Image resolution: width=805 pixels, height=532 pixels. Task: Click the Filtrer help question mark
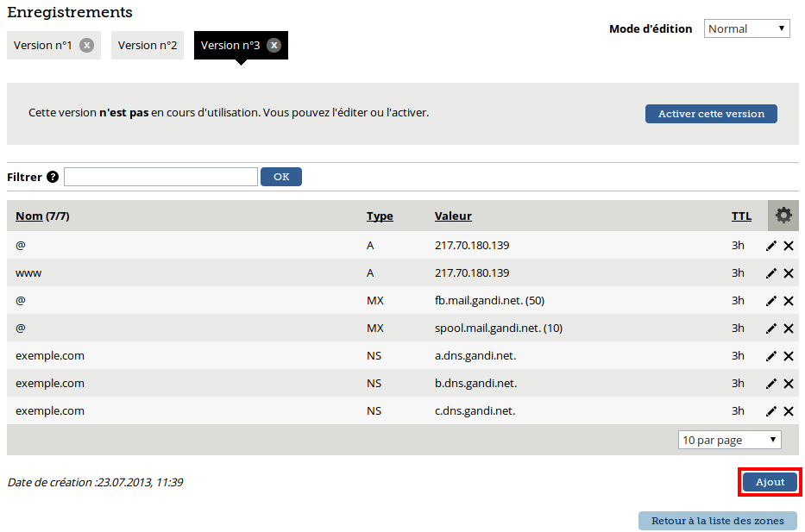click(x=53, y=177)
